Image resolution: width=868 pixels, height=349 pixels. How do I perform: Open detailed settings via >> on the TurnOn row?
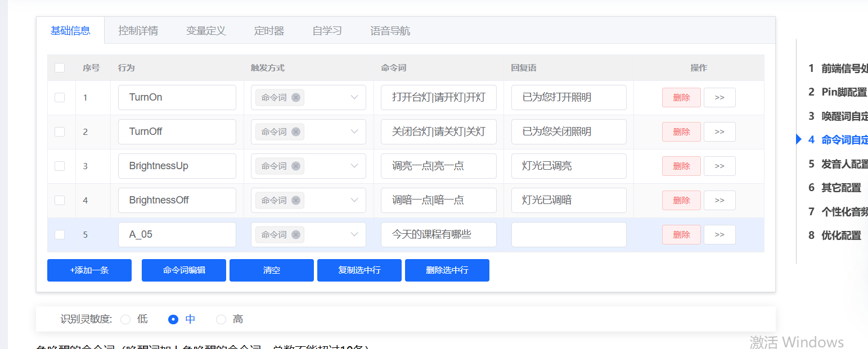[719, 97]
